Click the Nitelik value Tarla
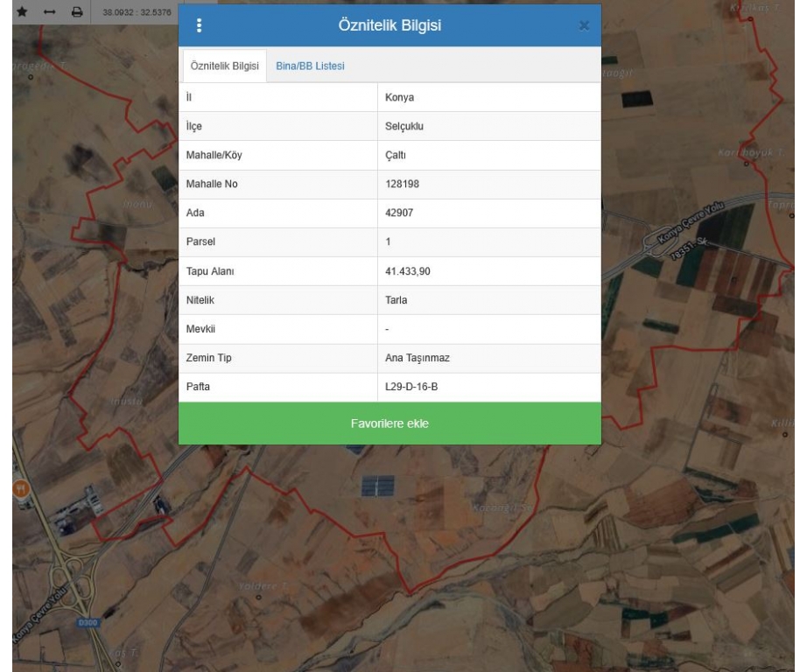Image resolution: width=807 pixels, height=672 pixels. coord(398,300)
